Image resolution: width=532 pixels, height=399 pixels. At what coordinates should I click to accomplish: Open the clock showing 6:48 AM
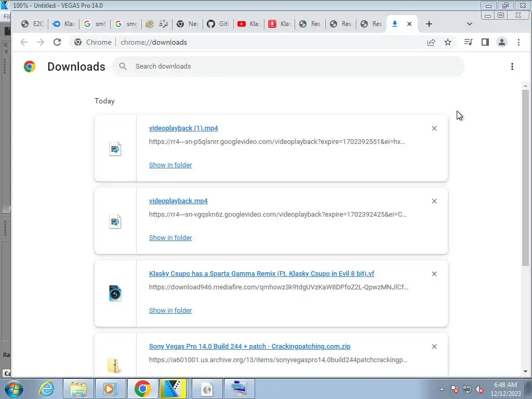505,389
